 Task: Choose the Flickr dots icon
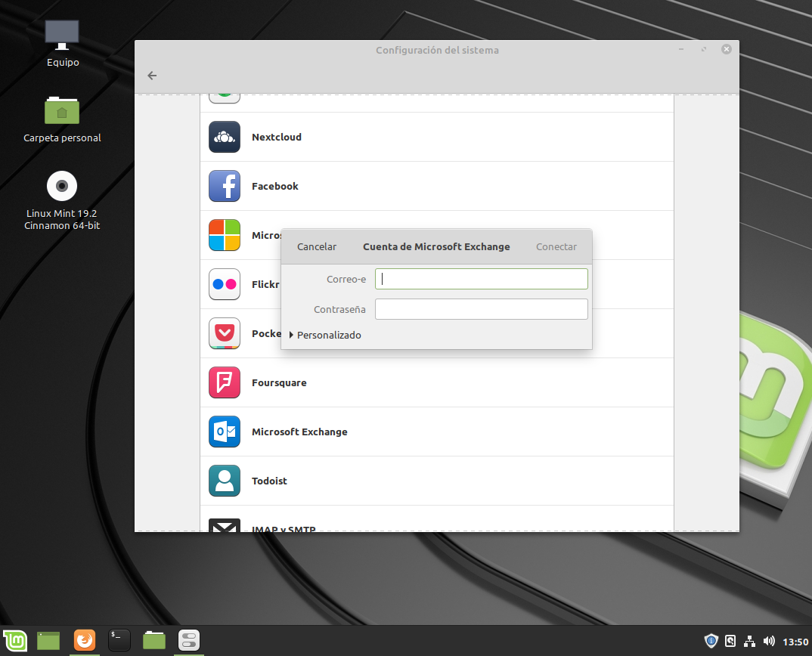[225, 284]
